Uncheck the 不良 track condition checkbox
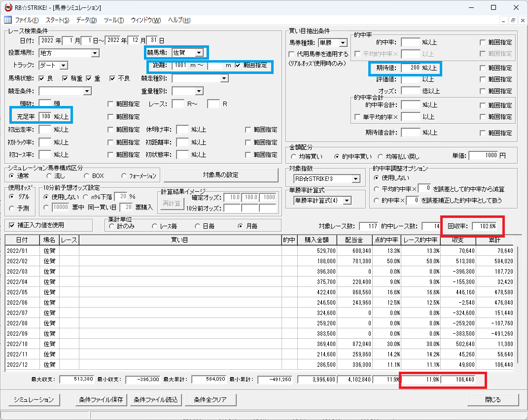528x420 pixels. (x=112, y=78)
